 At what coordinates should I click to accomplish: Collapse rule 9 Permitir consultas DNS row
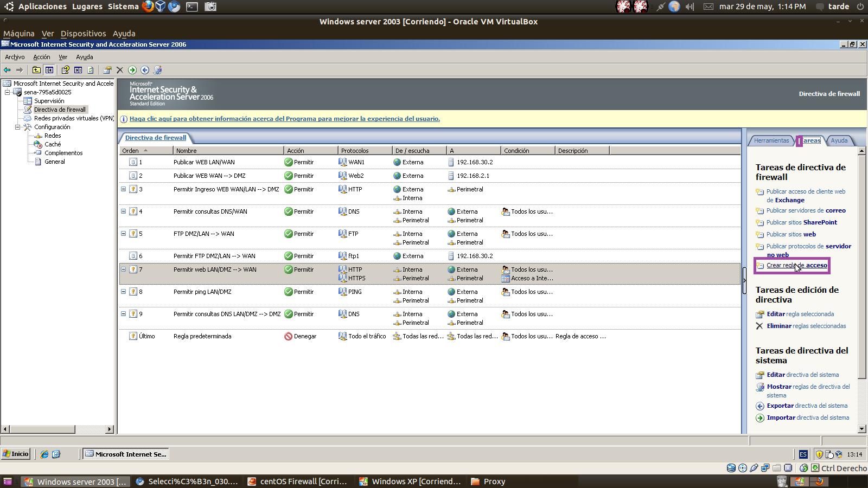click(x=123, y=314)
